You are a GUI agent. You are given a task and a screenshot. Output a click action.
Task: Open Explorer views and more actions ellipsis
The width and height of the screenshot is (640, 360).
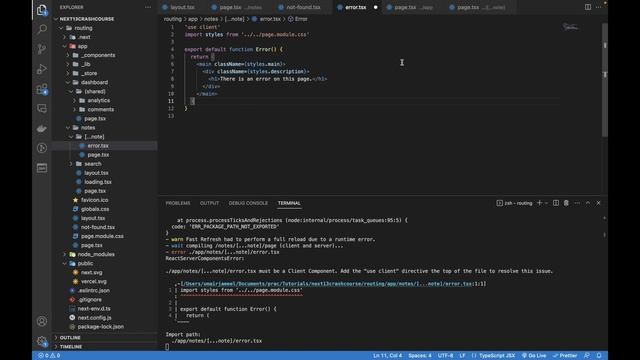[x=148, y=7]
